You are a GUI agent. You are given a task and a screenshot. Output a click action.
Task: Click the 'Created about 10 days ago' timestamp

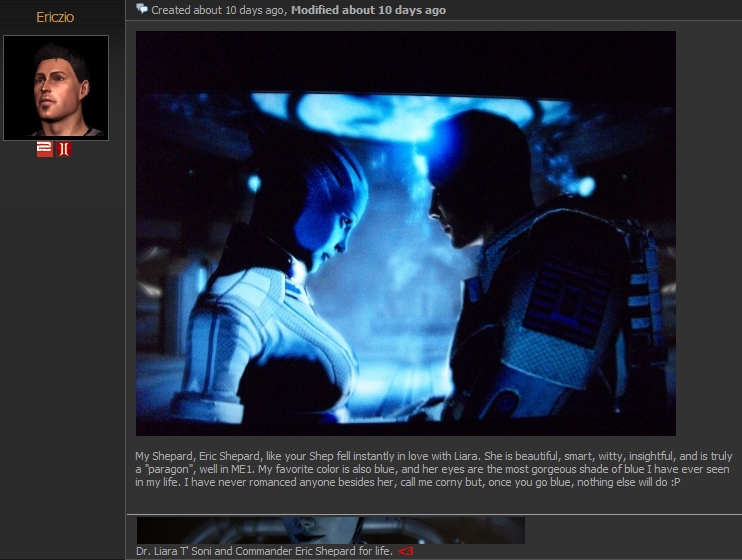click(218, 10)
